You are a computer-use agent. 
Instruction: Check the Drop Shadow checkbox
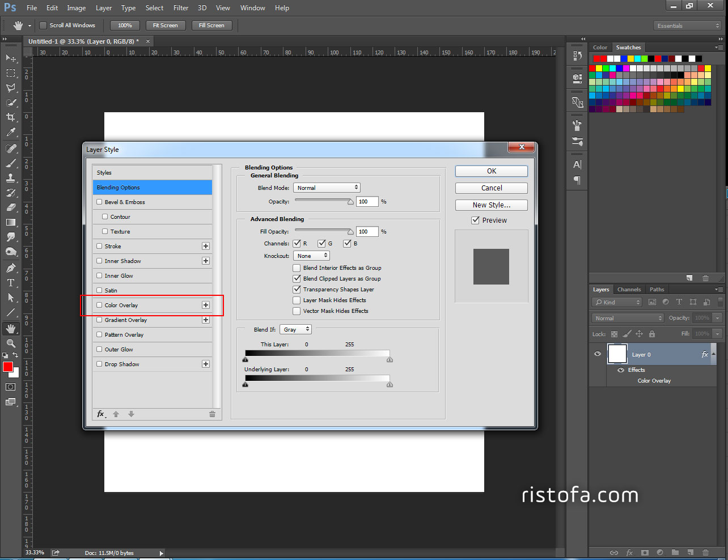[x=99, y=364]
